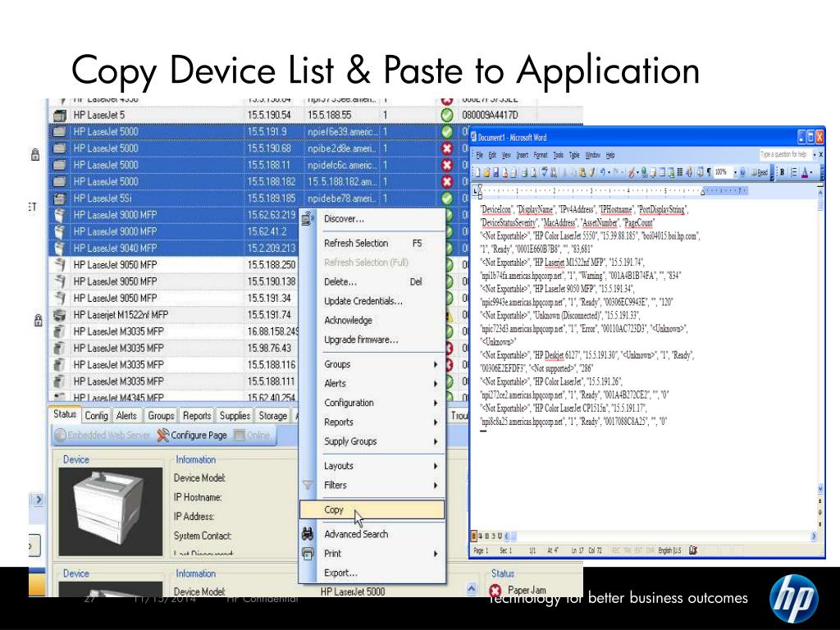This screenshot has height=630, width=840.
Task: Click the Columns icon in Word toolbar
Action: tap(680, 172)
